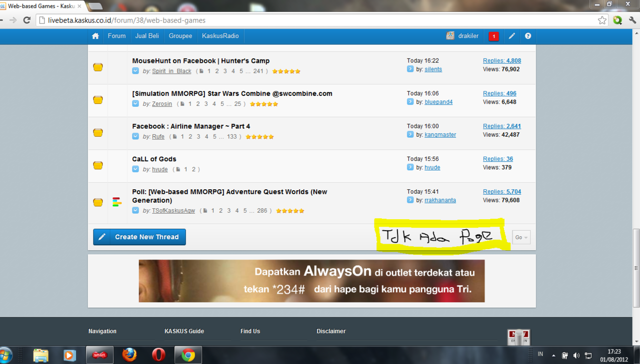The height and width of the screenshot is (364, 640).
Task: Expand dropdown before Spirit_in_Black author
Action: coord(135,71)
